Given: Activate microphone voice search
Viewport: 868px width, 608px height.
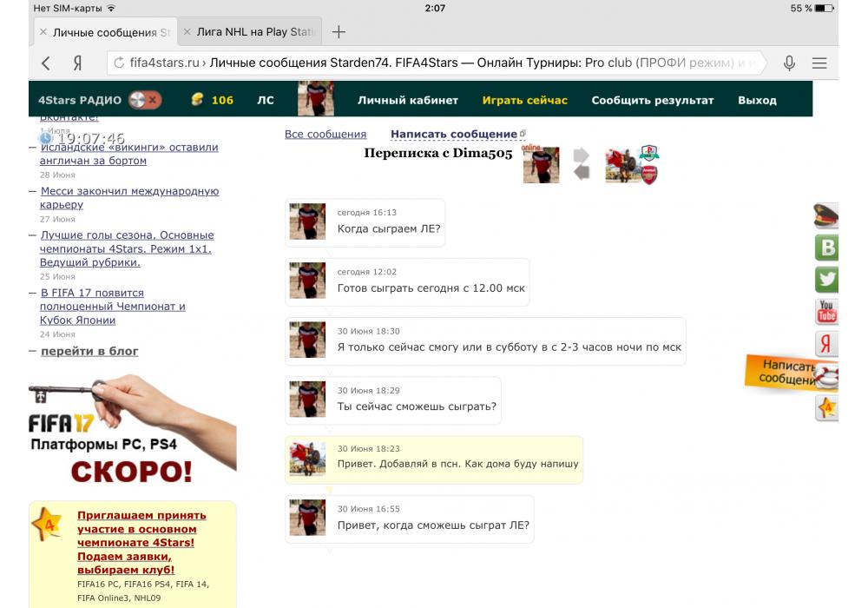Looking at the screenshot, I should coord(789,63).
